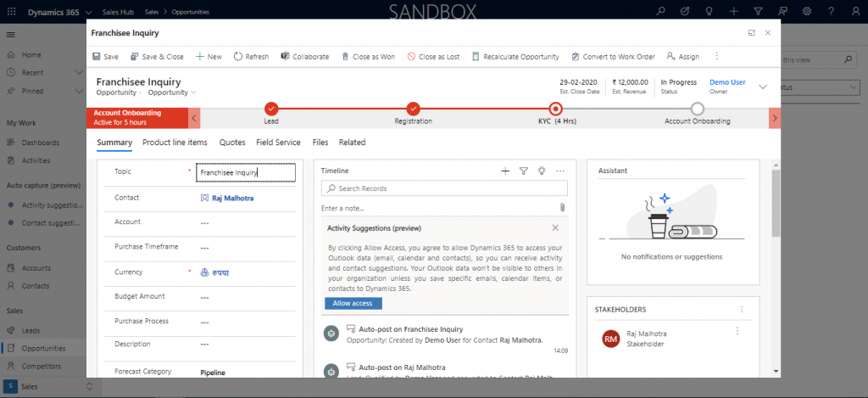868x398 pixels.
Task: Click the Allow access button
Action: coord(353,303)
